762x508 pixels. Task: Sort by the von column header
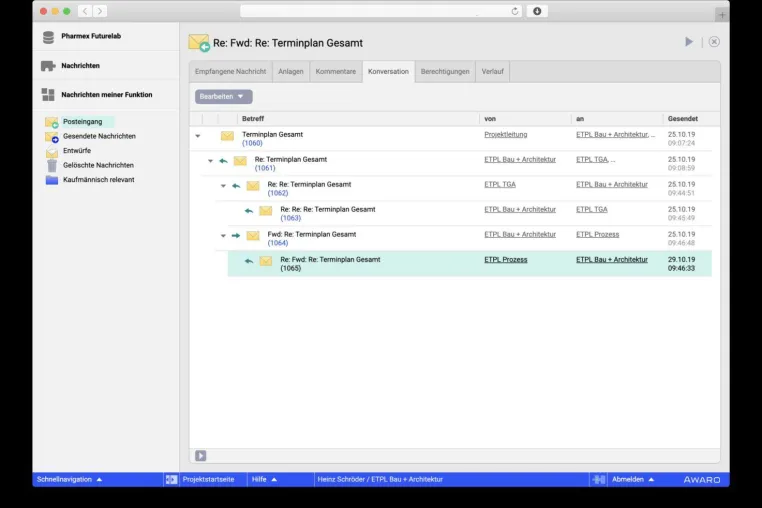pos(490,119)
